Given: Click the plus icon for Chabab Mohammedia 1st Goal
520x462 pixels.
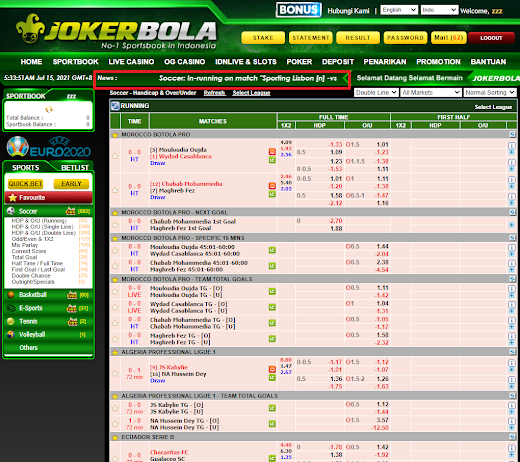Looking at the screenshot, I should tap(512, 225).
